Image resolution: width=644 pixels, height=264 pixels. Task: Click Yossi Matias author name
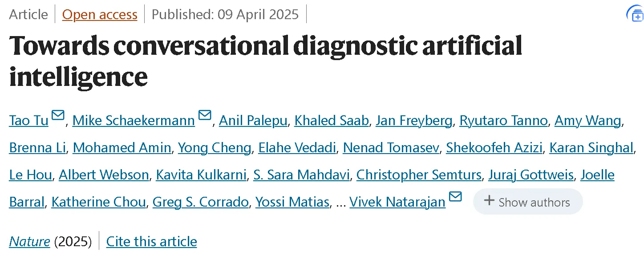click(292, 202)
